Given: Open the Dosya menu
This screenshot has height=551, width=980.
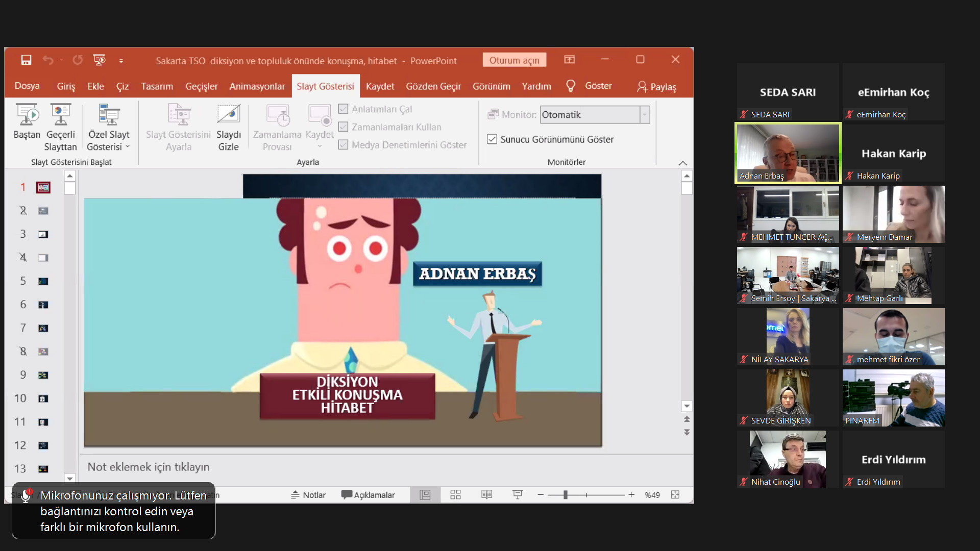Looking at the screenshot, I should 27,86.
